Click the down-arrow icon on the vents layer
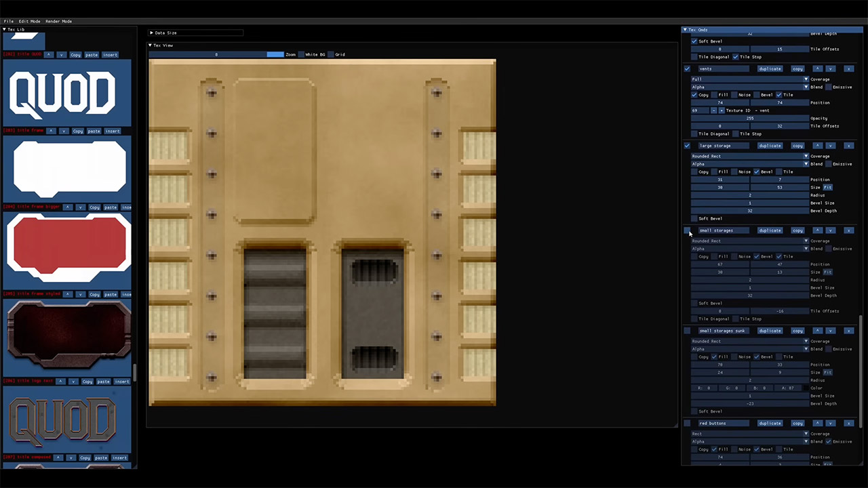The height and width of the screenshot is (488, 868). click(831, 68)
